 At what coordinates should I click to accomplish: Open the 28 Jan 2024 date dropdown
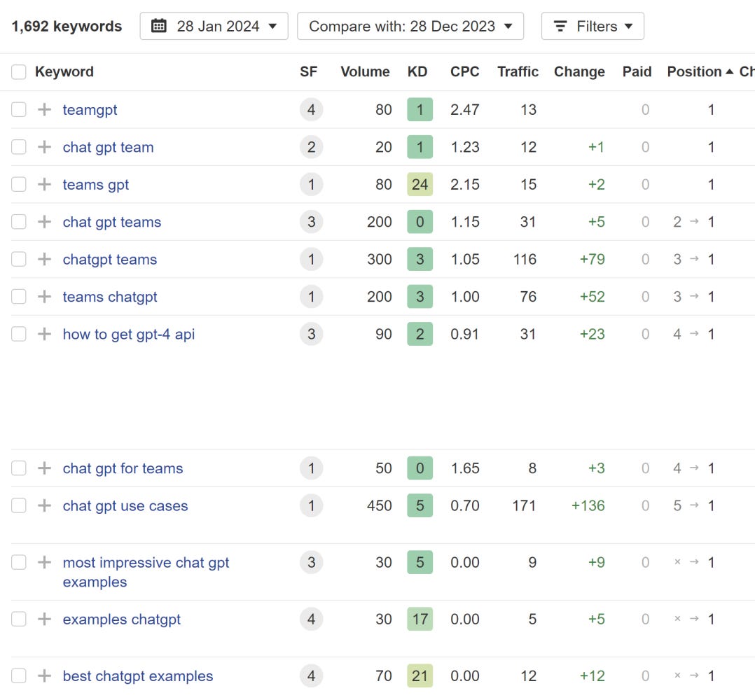(x=214, y=26)
